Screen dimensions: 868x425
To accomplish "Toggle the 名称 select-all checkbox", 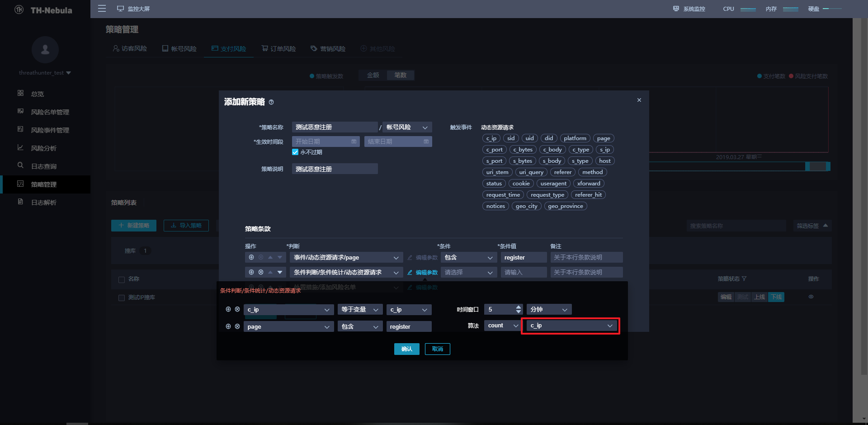I will [122, 279].
